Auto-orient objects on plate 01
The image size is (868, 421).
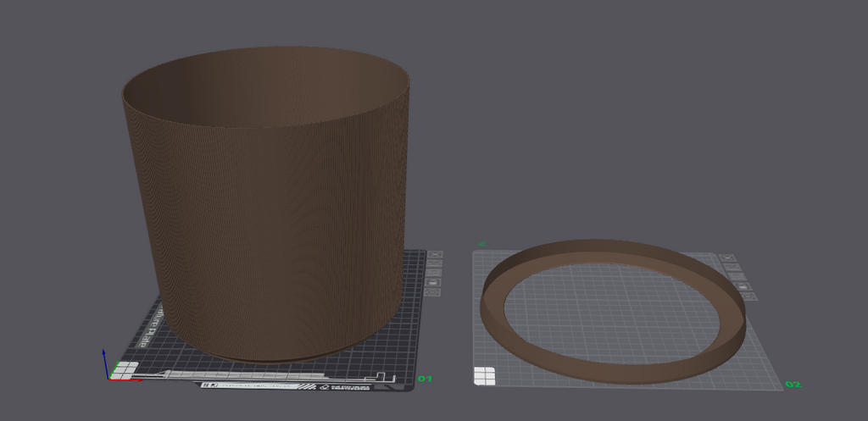[435, 263]
